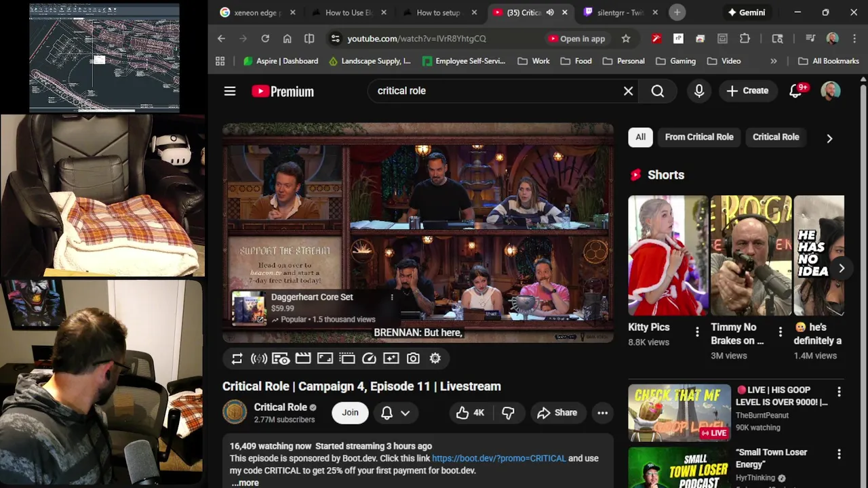Open options for 'HIS GOOP LEVEL' live video
The width and height of the screenshot is (868, 488).
coord(839,392)
